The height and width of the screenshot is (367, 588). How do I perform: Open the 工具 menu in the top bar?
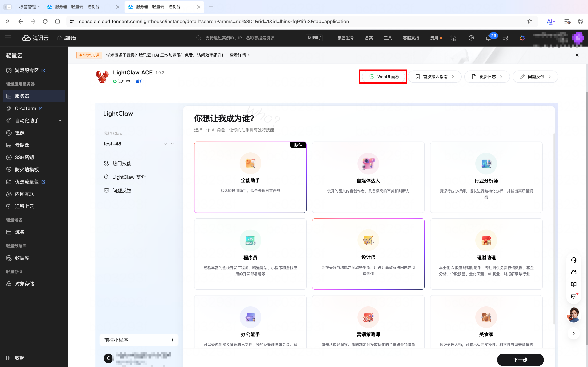388,38
